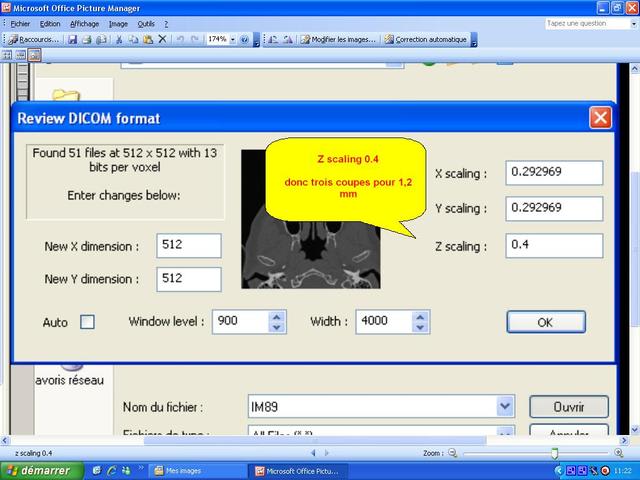This screenshot has width=640, height=480.
Task: Open the Tapez une question dropdown arrow
Action: click(x=633, y=24)
